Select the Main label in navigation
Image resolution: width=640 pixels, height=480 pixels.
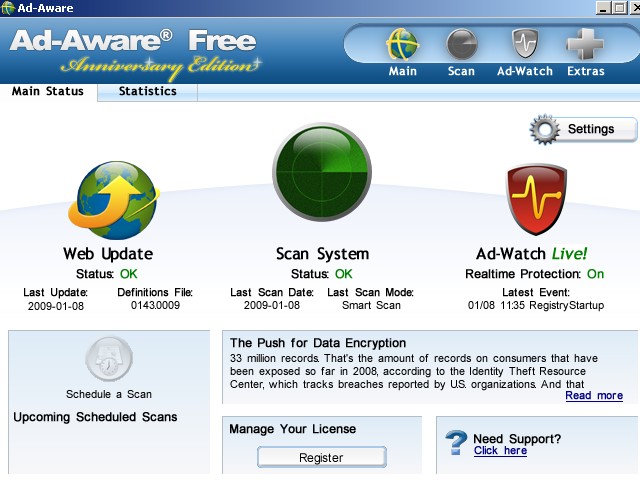tap(402, 71)
